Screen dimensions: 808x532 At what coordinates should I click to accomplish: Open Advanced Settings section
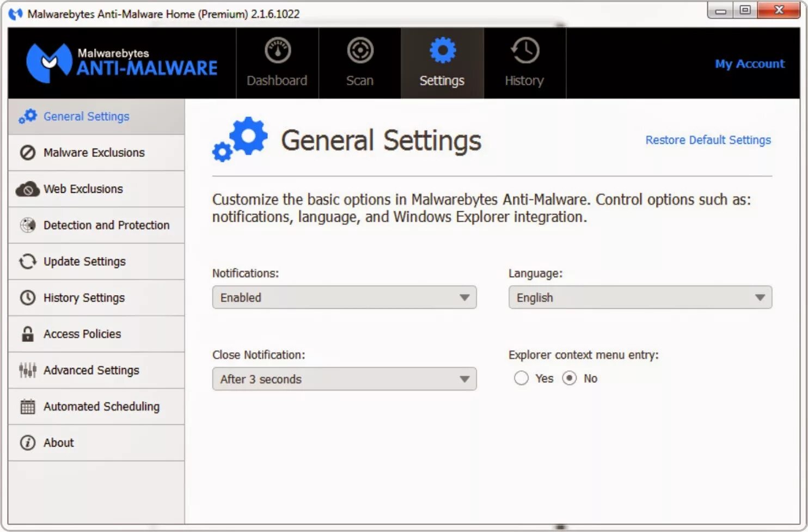point(96,370)
